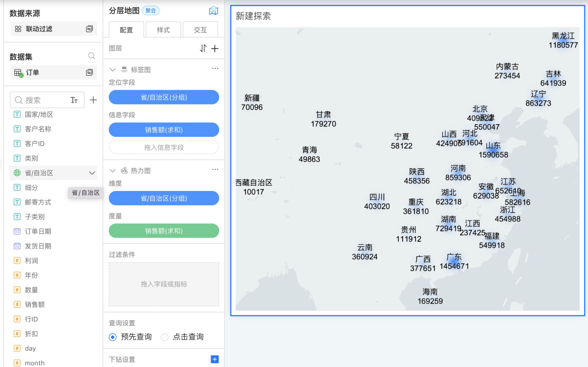Click the map type icon beside 分层地图
Viewport: 588px width, 367px height.
(214, 11)
